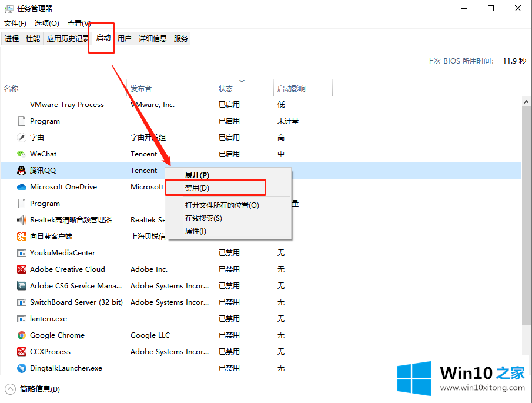Click 字由's 高 startup impact cell

coord(281,138)
